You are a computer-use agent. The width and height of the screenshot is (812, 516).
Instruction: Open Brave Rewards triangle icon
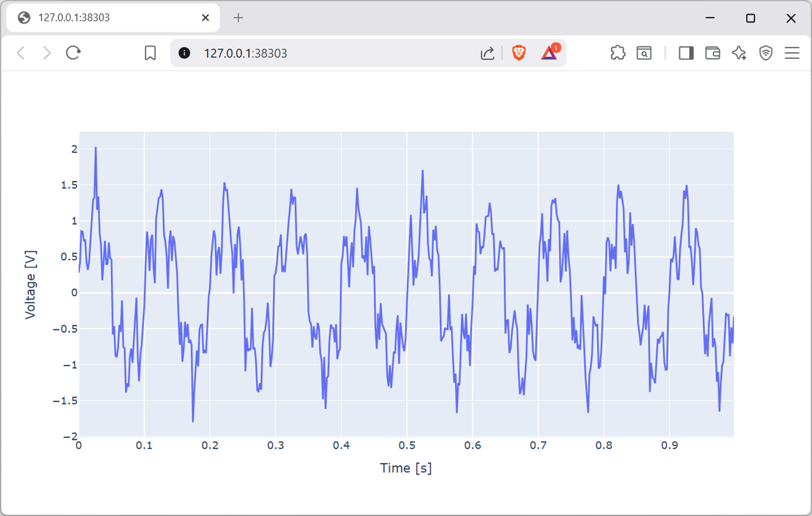(549, 53)
